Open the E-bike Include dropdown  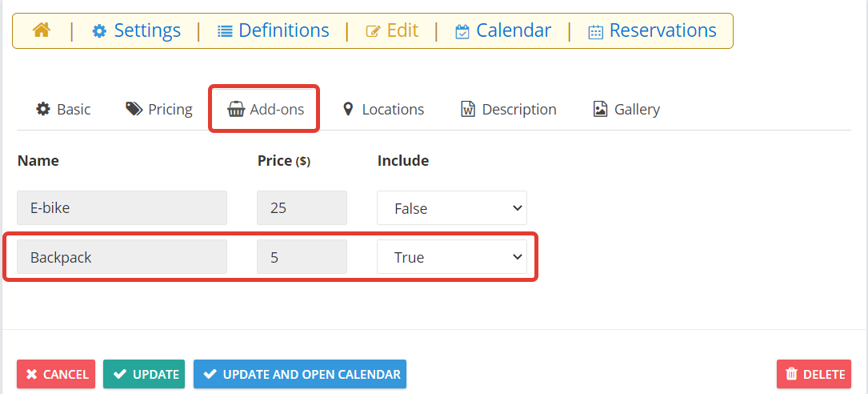pos(452,207)
